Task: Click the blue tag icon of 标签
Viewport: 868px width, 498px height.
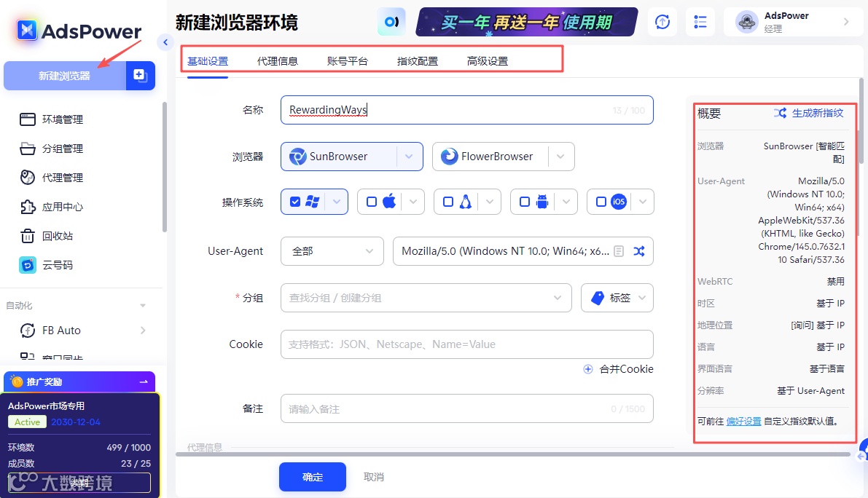Action: [x=598, y=298]
